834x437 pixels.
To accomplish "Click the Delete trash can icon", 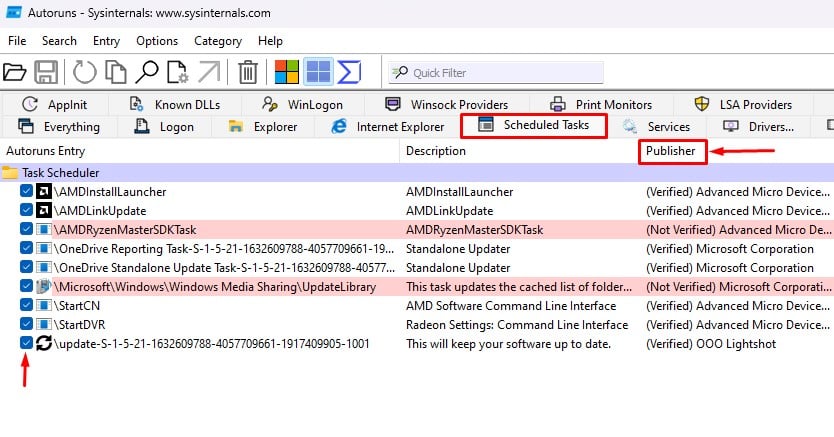I will click(x=247, y=72).
